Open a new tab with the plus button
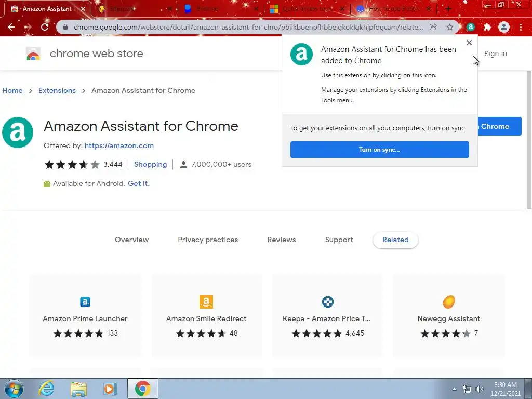Viewport: 532px width, 399px height. tap(448, 9)
